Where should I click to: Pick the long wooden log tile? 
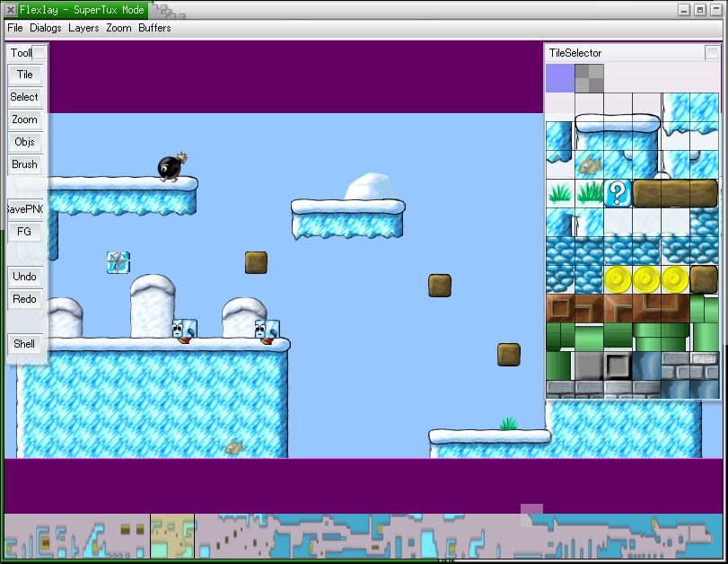click(x=675, y=193)
